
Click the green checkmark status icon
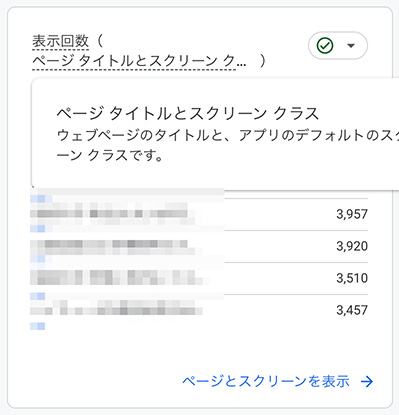click(x=325, y=45)
